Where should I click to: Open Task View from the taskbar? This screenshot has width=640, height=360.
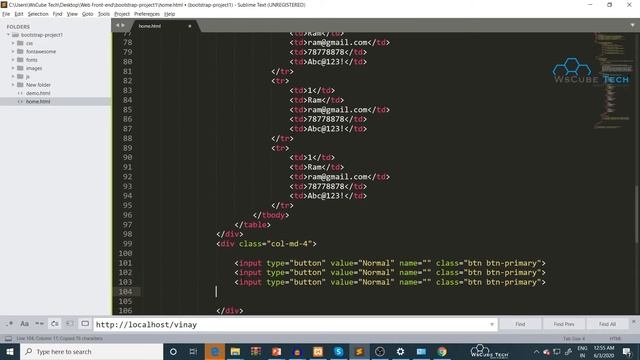click(193, 351)
